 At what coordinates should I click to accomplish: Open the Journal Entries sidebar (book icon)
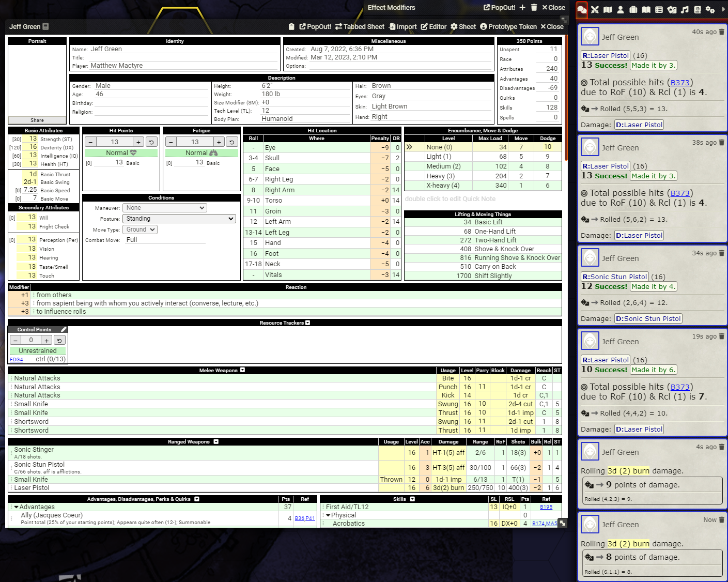pos(645,9)
